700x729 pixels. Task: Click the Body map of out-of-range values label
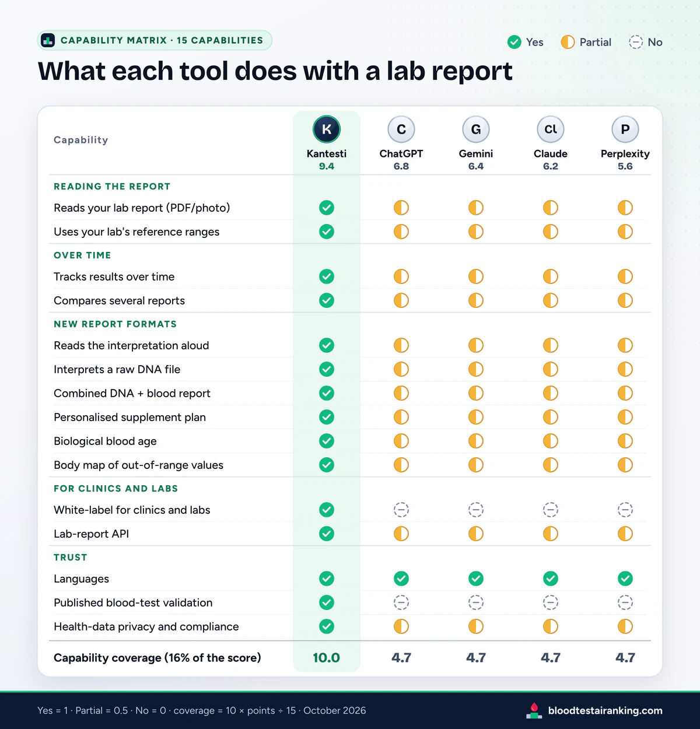pyautogui.click(x=138, y=465)
